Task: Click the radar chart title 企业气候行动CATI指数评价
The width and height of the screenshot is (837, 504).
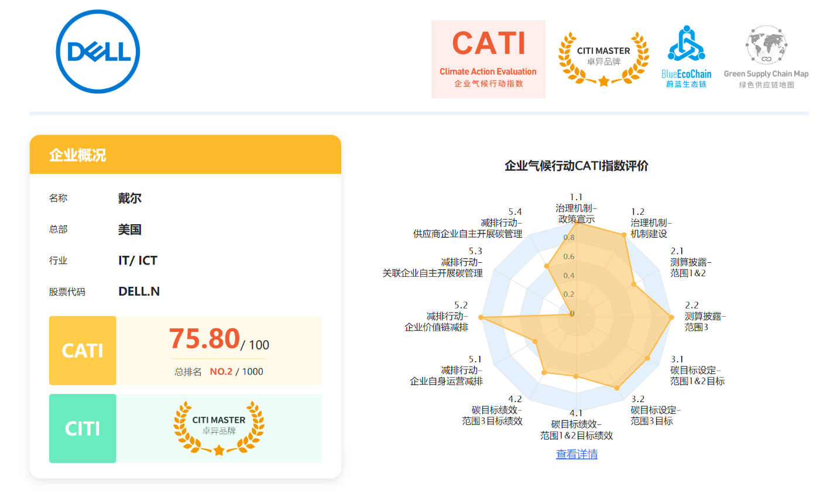Action: tap(576, 166)
